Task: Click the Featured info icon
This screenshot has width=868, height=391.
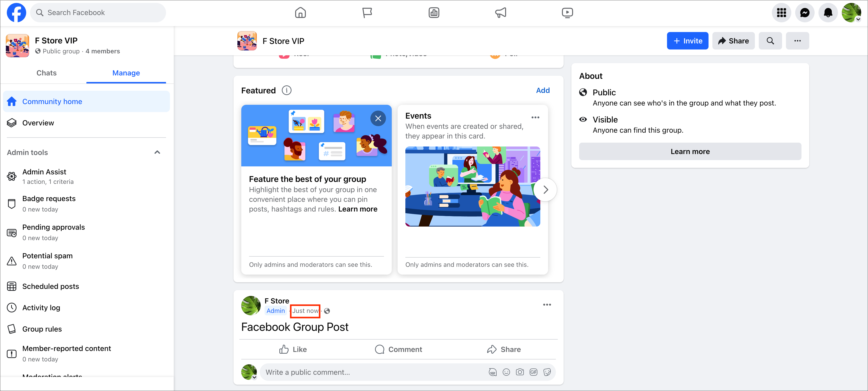Action: 286,90
